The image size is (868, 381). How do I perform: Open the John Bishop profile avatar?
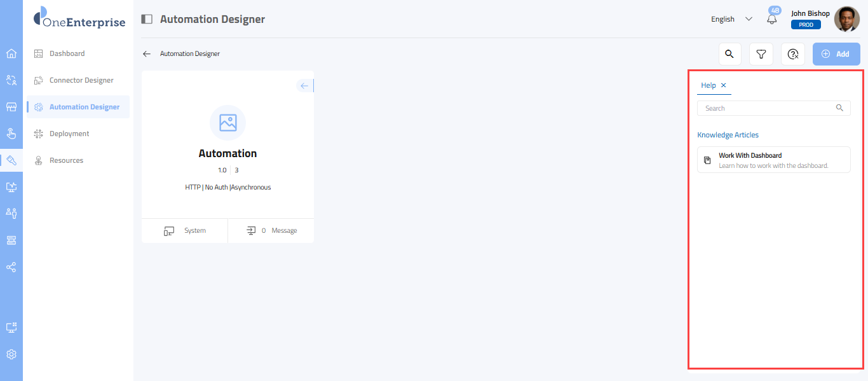(846, 19)
